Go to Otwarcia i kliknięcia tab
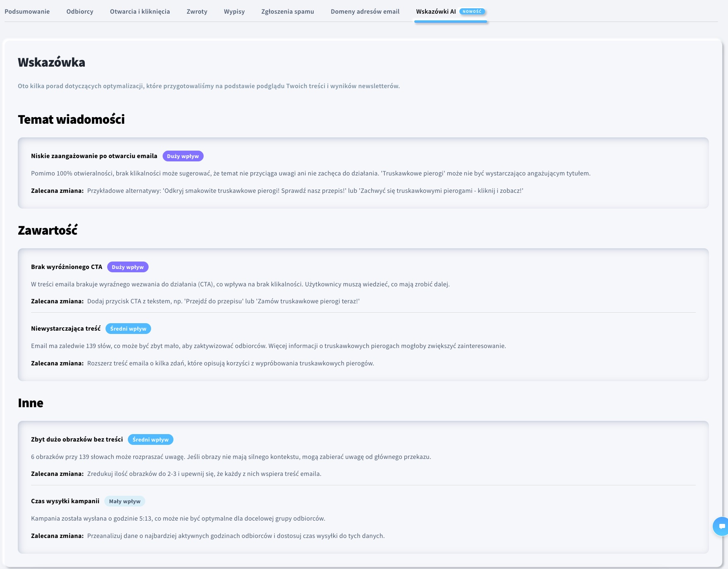This screenshot has width=728, height=569. (x=140, y=12)
